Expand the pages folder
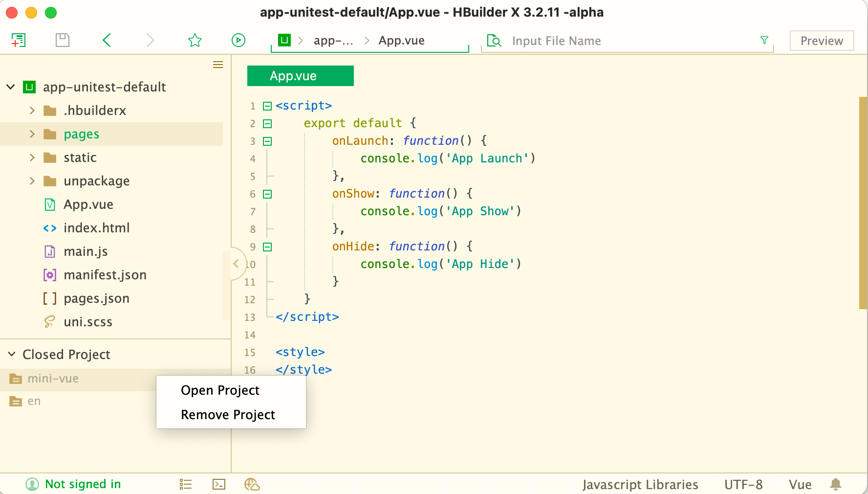This screenshot has height=494, width=868. (32, 134)
